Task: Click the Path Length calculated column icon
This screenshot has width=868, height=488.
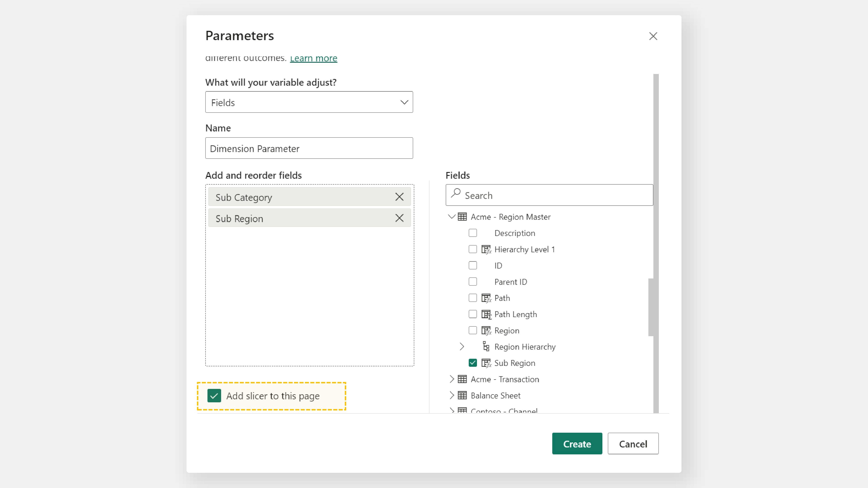Action: pos(486,314)
